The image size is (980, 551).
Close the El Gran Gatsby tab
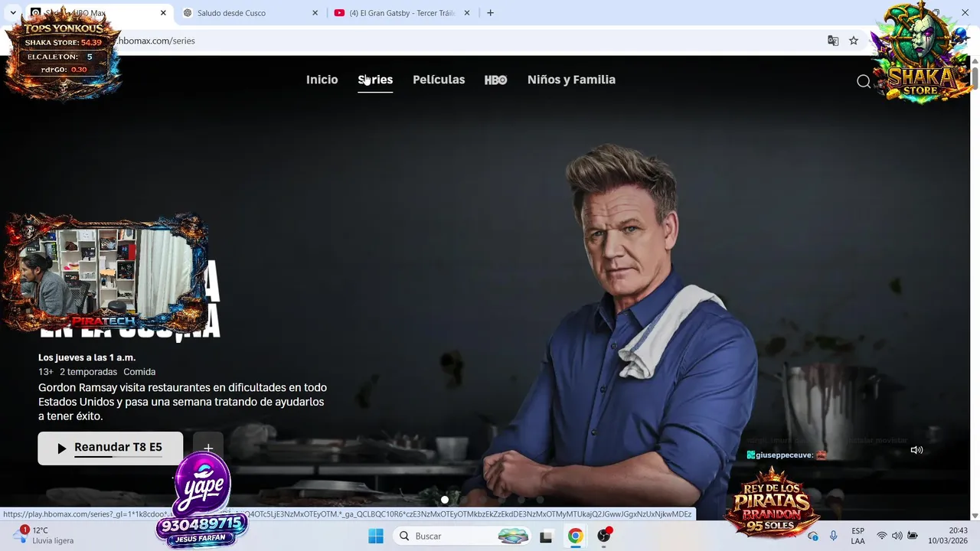pyautogui.click(x=466, y=13)
